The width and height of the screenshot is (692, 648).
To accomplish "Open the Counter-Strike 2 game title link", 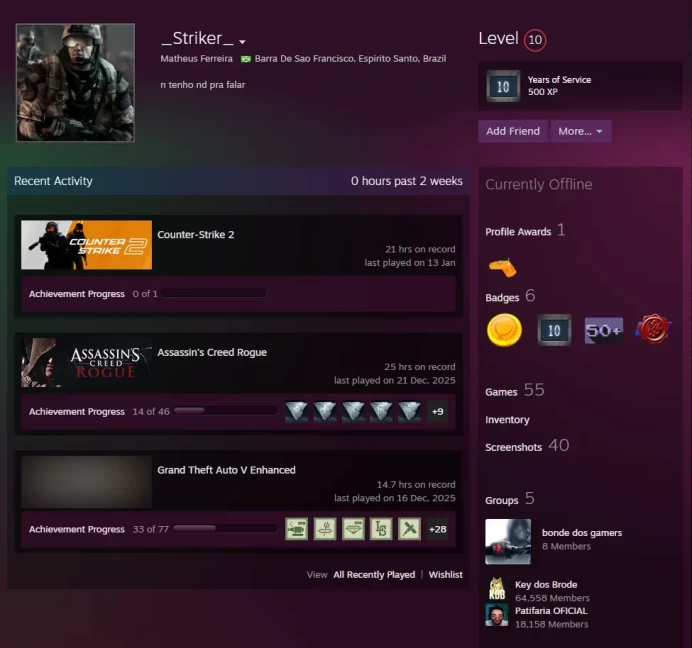I will click(196, 234).
